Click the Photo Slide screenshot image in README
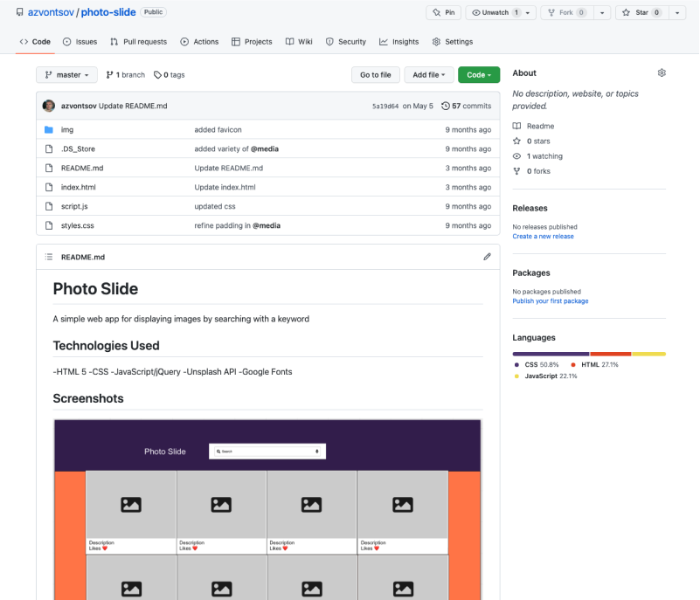 point(267,508)
